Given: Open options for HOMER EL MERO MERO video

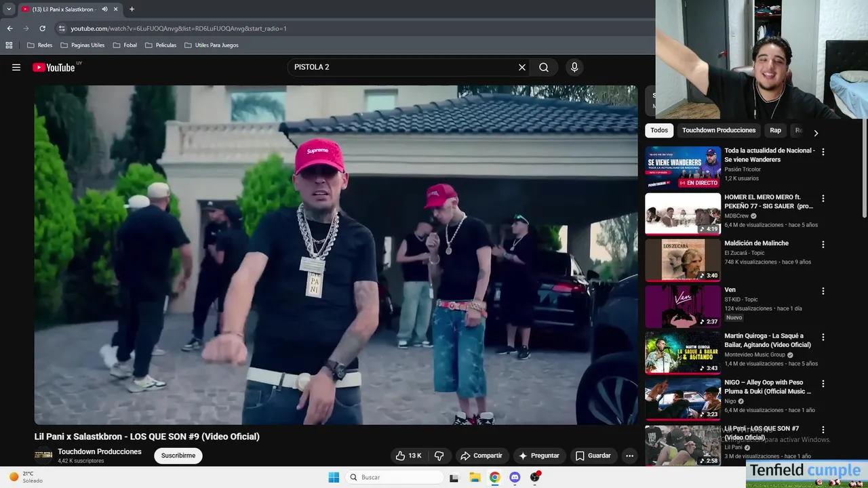Looking at the screenshot, I should [x=823, y=199].
